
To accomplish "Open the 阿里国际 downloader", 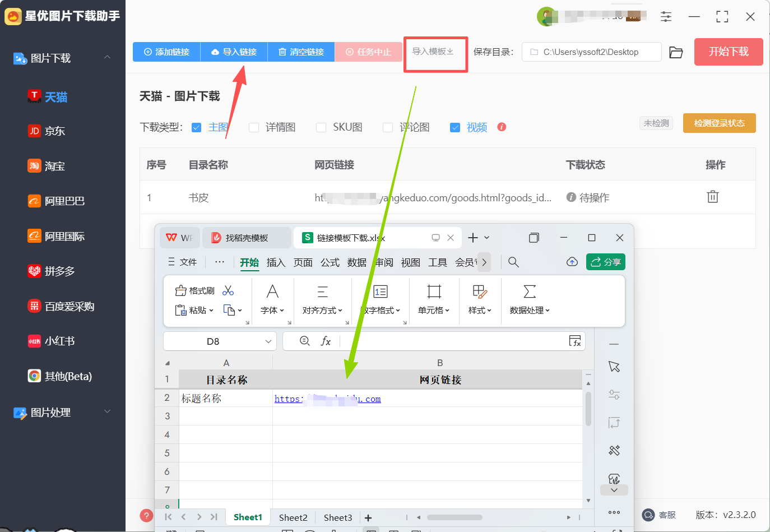I will 56,236.
